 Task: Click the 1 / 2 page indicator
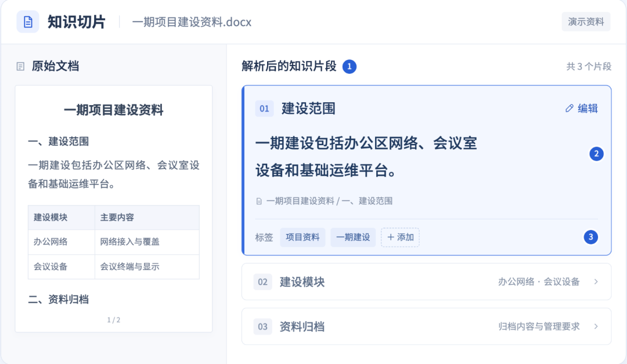(x=114, y=320)
